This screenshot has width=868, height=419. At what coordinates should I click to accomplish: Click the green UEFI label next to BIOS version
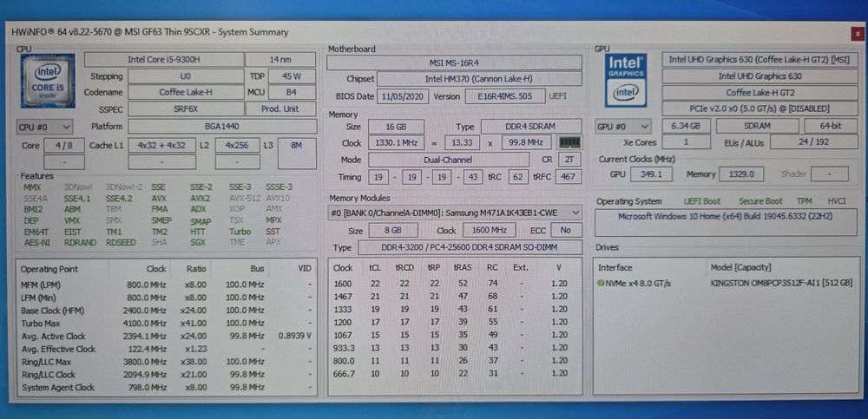click(x=557, y=96)
